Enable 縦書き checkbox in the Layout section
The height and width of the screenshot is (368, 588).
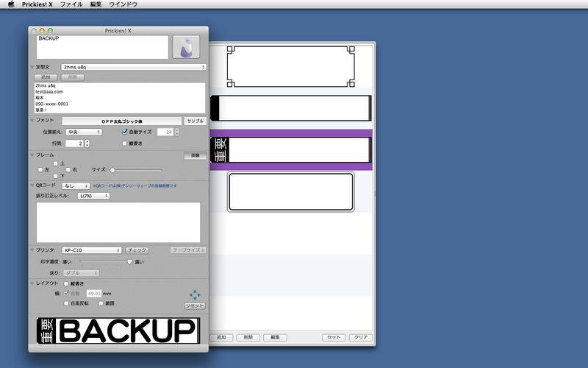coord(66,283)
